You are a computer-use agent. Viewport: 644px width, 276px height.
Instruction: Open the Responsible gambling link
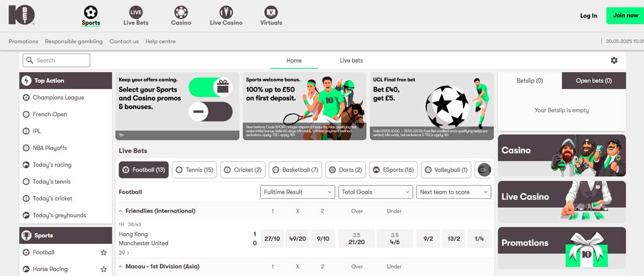point(74,41)
